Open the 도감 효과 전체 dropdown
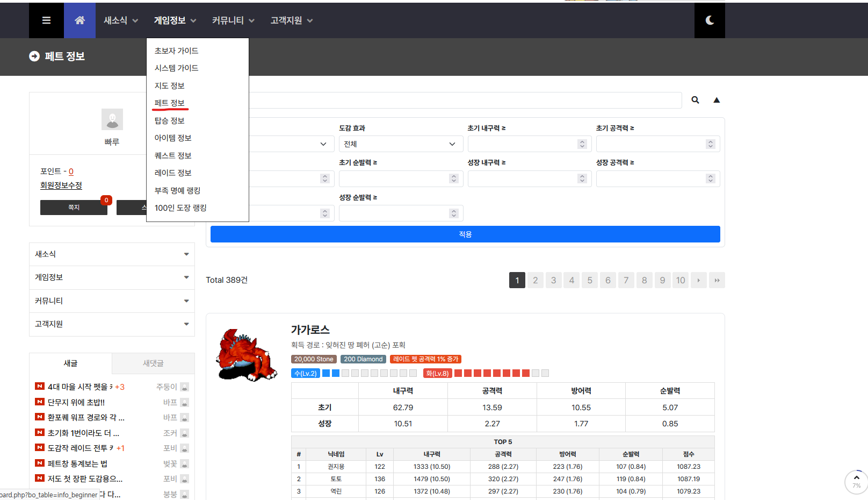This screenshot has height=500, width=868. [400, 144]
